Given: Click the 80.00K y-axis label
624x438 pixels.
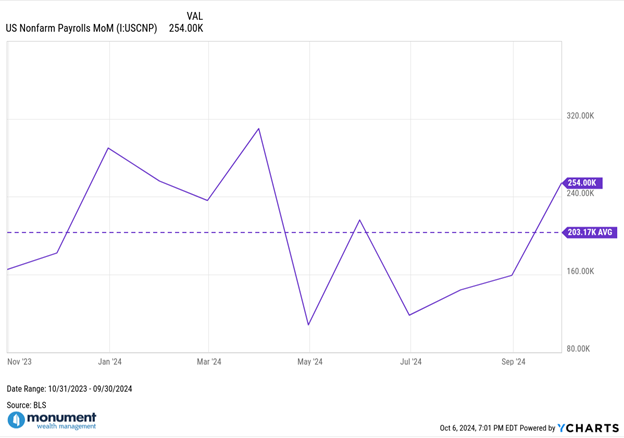Looking at the screenshot, I should 578,349.
